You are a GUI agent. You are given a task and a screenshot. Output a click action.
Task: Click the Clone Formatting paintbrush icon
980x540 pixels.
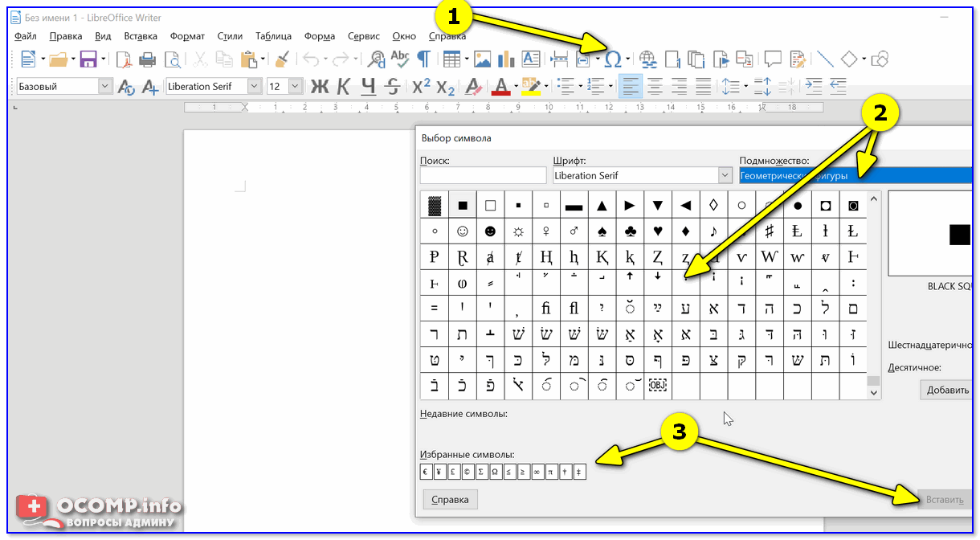pos(282,59)
